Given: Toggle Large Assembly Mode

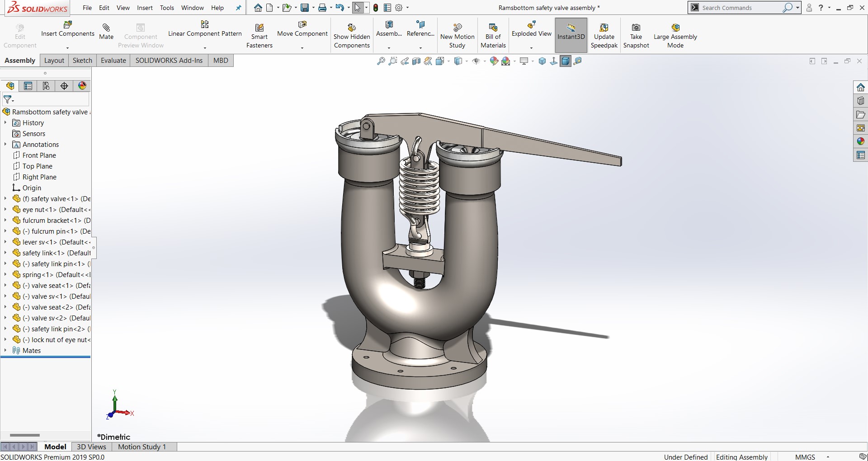Looking at the screenshot, I should (675, 28).
